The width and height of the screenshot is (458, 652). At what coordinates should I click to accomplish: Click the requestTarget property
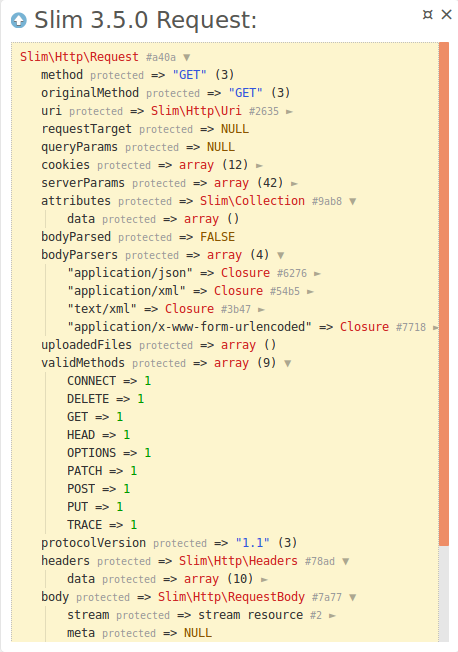click(86, 129)
